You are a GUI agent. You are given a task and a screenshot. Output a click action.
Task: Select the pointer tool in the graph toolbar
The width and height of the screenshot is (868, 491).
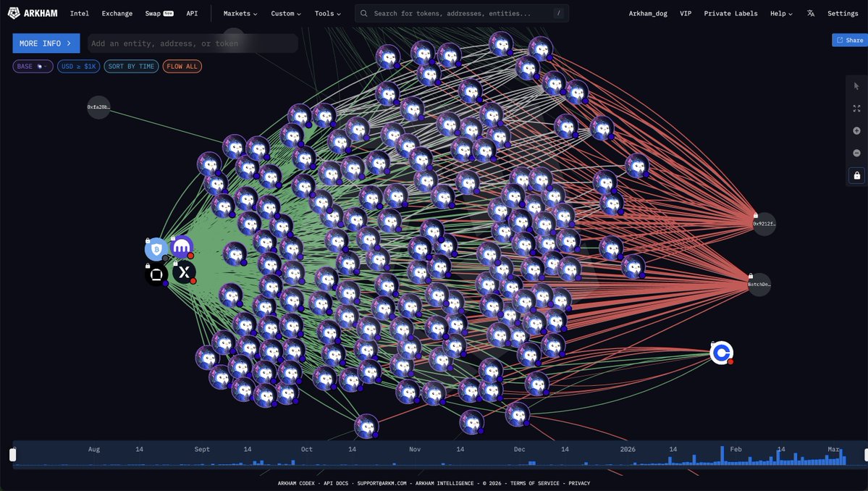pyautogui.click(x=856, y=85)
